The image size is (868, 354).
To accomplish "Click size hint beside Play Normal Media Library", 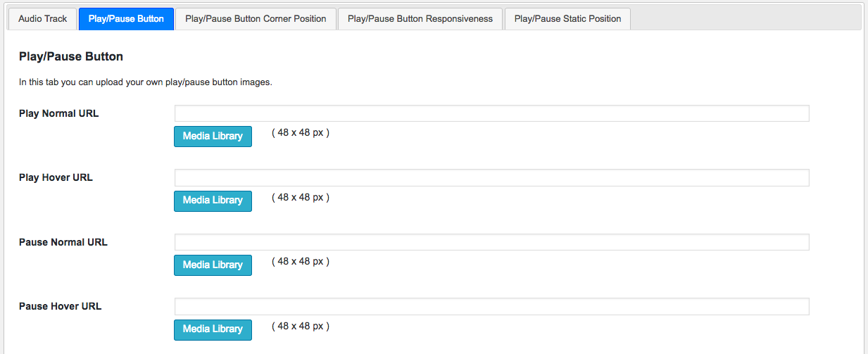I will (x=301, y=133).
